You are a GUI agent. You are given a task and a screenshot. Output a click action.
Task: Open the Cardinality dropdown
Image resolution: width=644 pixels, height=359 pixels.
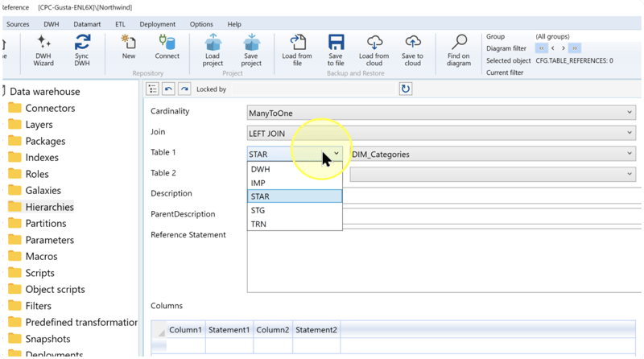click(441, 113)
